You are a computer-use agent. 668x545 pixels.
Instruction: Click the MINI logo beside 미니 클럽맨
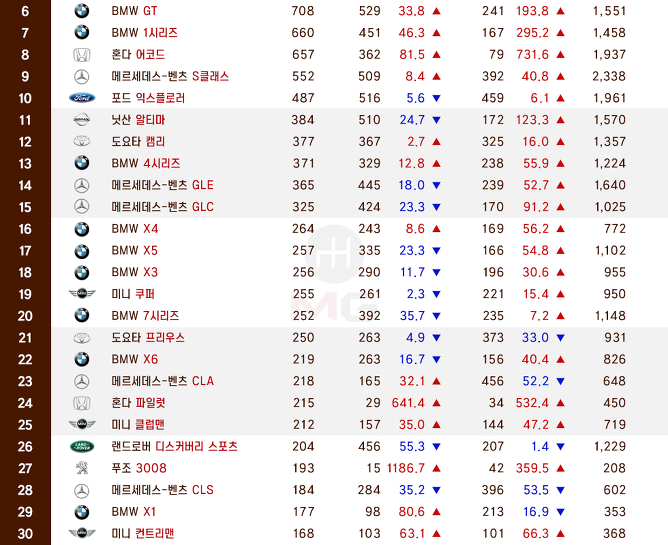pyautogui.click(x=82, y=424)
